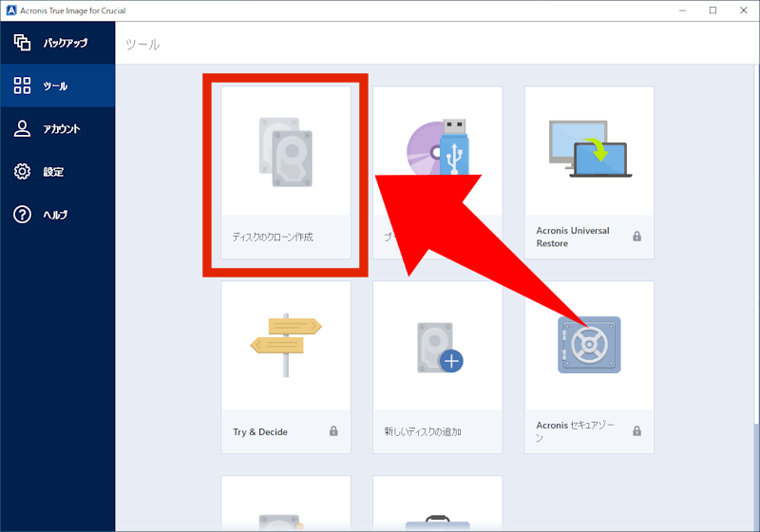Screen dimensions: 760x532
Task: Click the disk clone hard-drive icon
Action: 286,152
